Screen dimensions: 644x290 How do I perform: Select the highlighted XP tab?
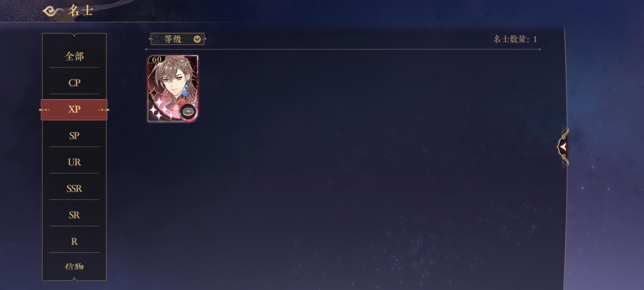pyautogui.click(x=74, y=110)
